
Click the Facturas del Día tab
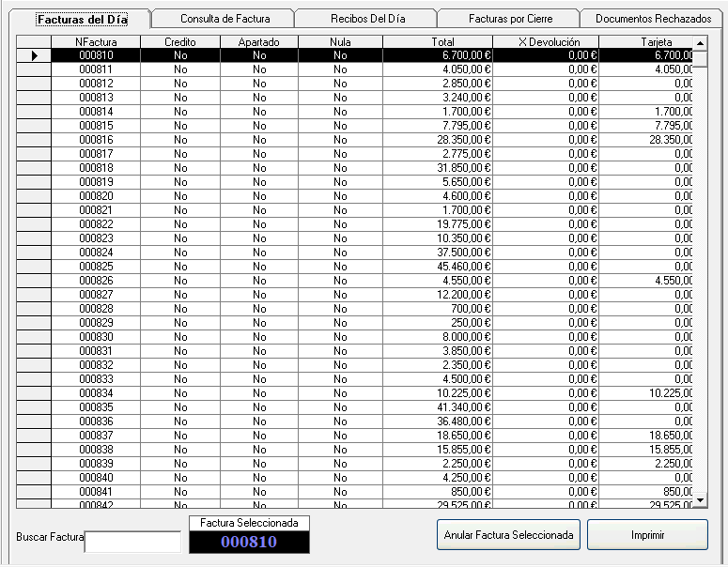click(x=82, y=19)
